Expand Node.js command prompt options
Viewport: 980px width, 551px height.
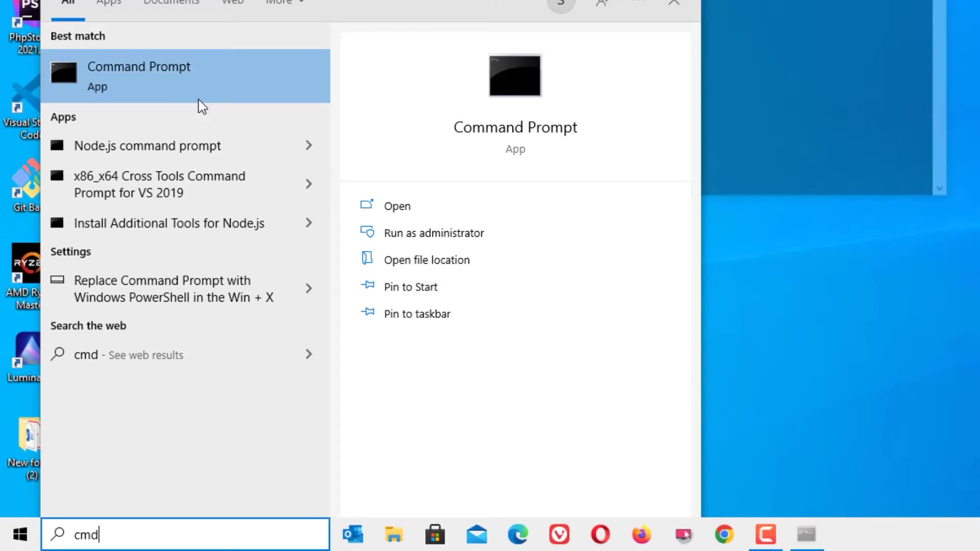coord(308,145)
